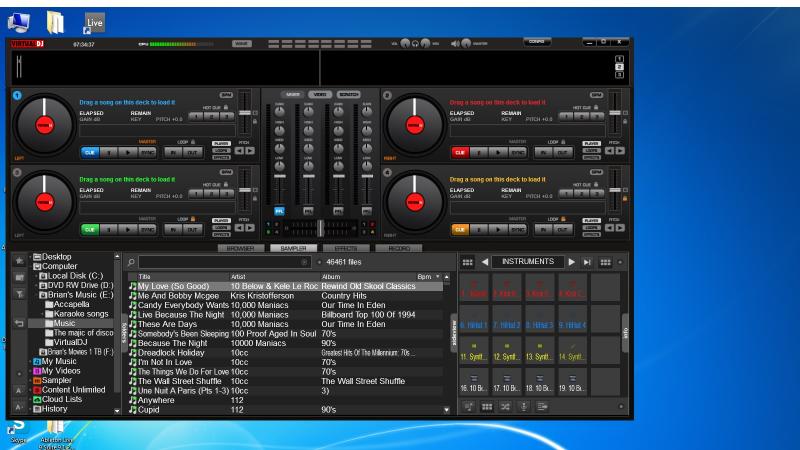Pause deck 1 with the pause button
Image resolution: width=800 pixels, height=450 pixels.
point(109,153)
